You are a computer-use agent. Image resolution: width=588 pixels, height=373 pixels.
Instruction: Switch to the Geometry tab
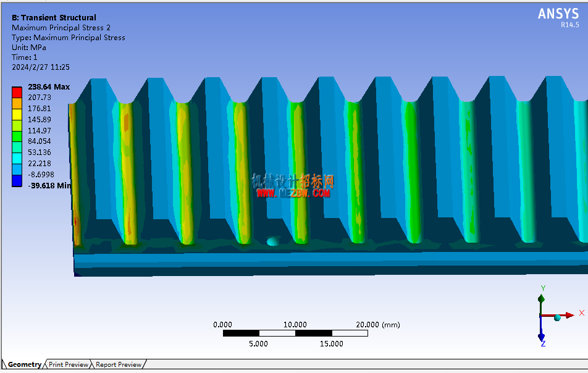tap(24, 364)
